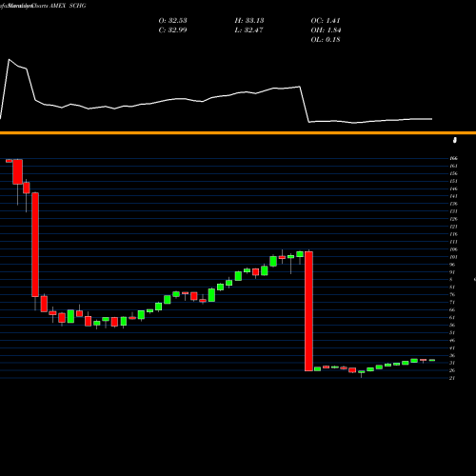476x476 pixels.
Task: Select the high price value H: 33.13
Action: coord(249,21)
